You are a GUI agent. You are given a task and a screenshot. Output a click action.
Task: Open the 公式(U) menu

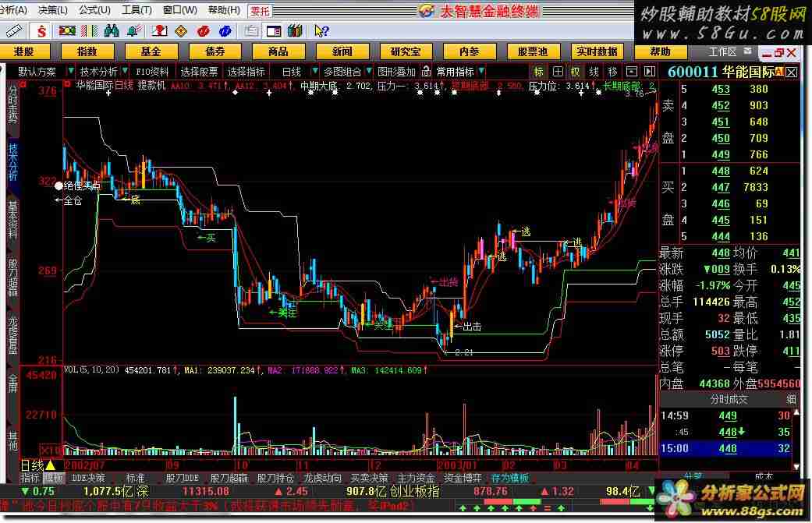(x=94, y=10)
